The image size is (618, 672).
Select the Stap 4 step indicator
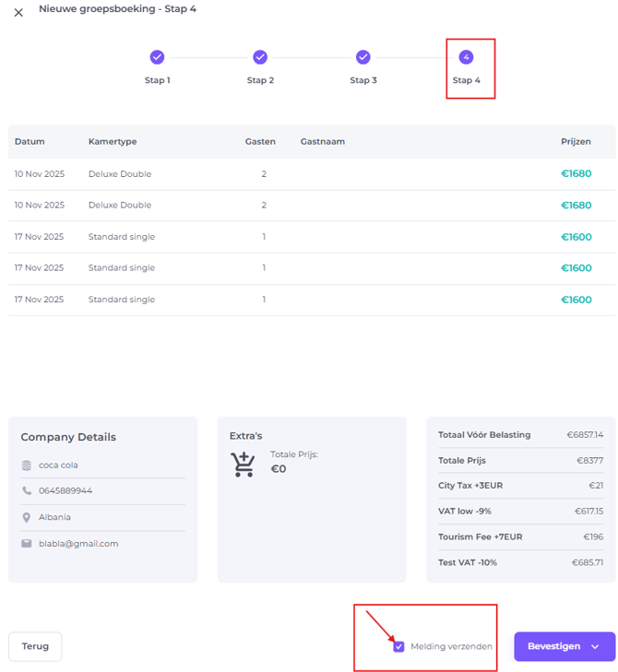coord(467,57)
